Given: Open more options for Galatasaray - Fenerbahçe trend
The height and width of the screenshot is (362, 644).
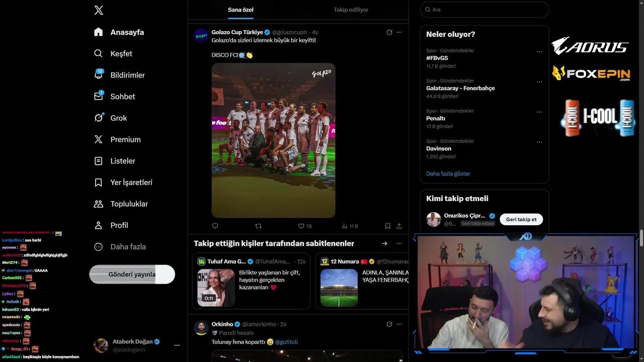Looking at the screenshot, I should 539,82.
